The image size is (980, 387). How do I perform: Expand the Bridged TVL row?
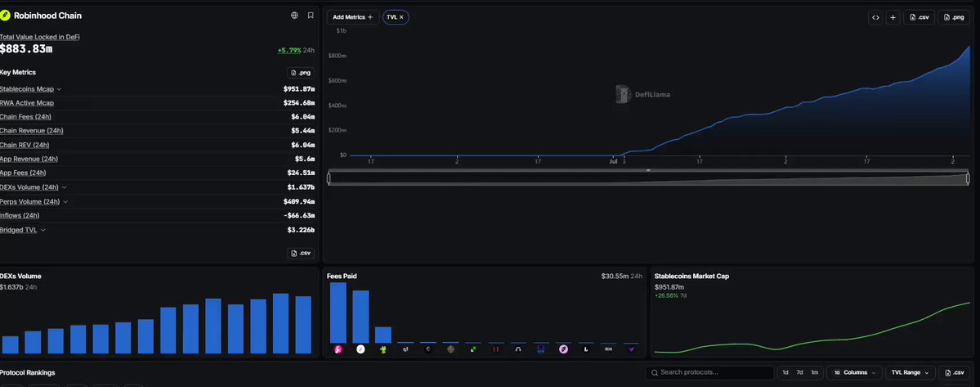click(43, 230)
